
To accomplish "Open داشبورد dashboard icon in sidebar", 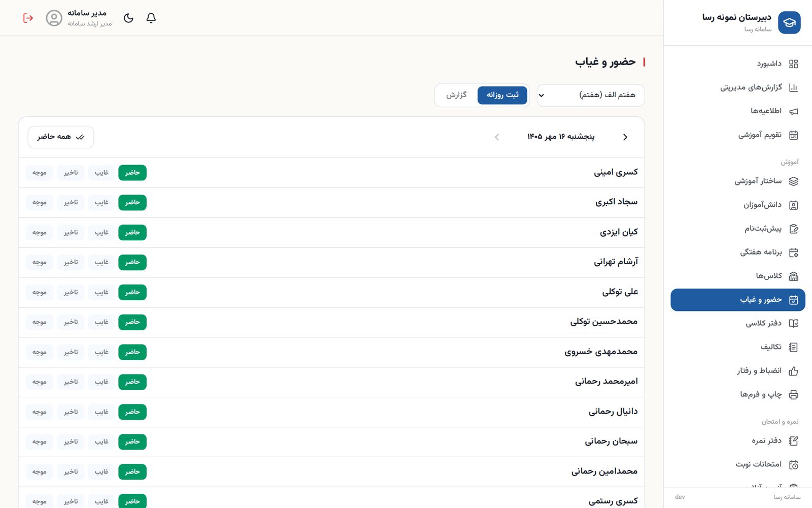I will click(794, 63).
